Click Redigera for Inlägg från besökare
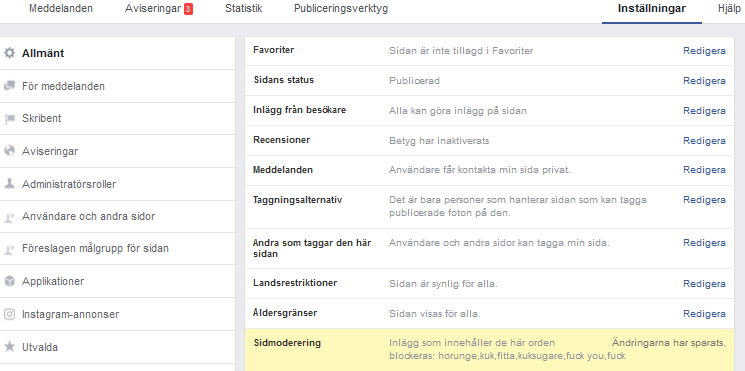Screen dimensions: 745x371 (x=704, y=111)
